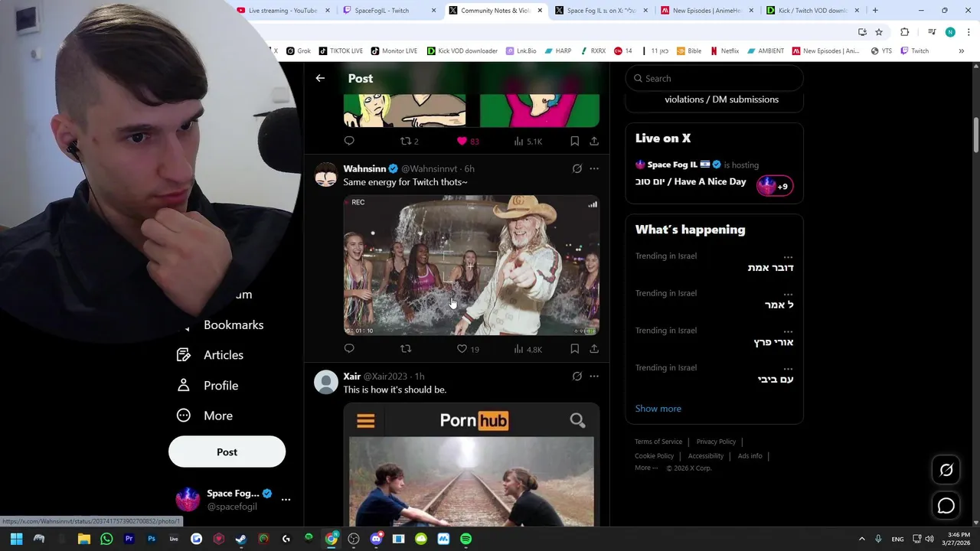Screen dimensions: 980x551
Task: Bookmark Wahnsinn's post
Action: point(574,349)
